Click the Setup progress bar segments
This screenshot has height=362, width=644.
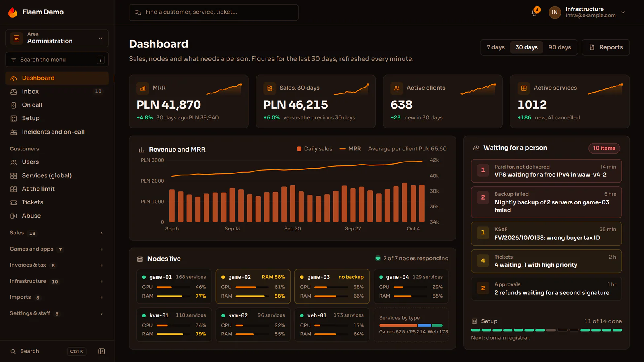(x=546, y=330)
